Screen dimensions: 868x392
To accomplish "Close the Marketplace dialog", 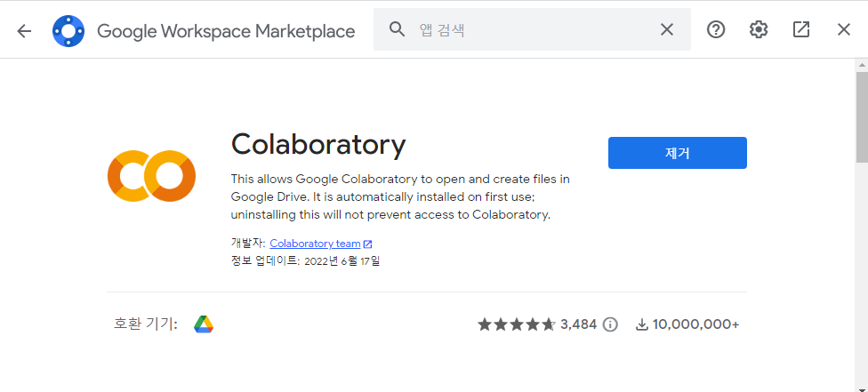I will click(x=844, y=29).
